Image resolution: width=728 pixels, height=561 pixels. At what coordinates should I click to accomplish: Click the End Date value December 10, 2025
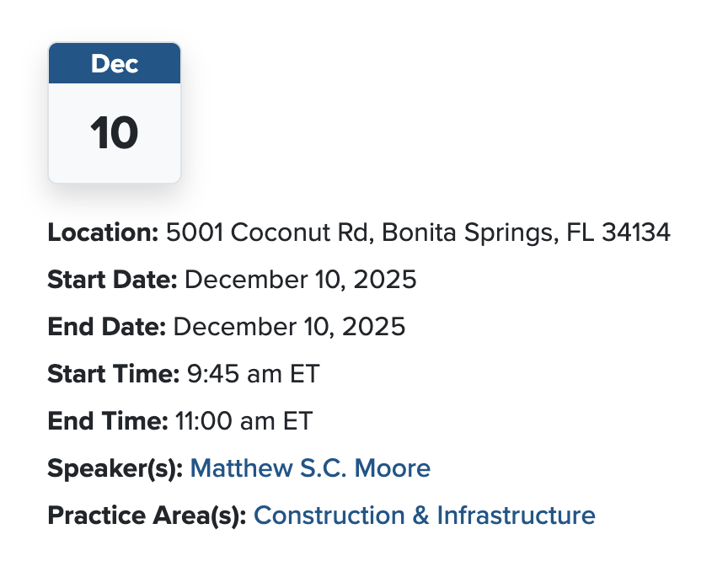click(x=290, y=327)
